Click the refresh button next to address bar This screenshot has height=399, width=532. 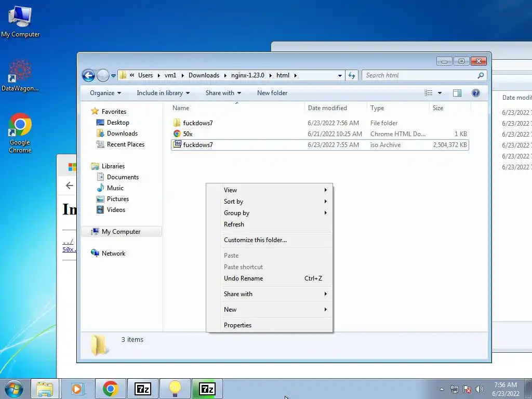pos(352,75)
